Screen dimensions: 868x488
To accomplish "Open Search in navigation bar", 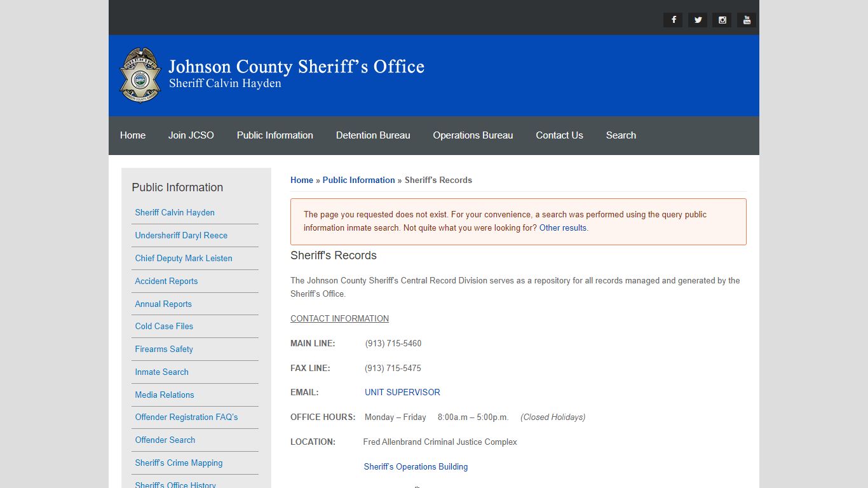I will [x=621, y=135].
